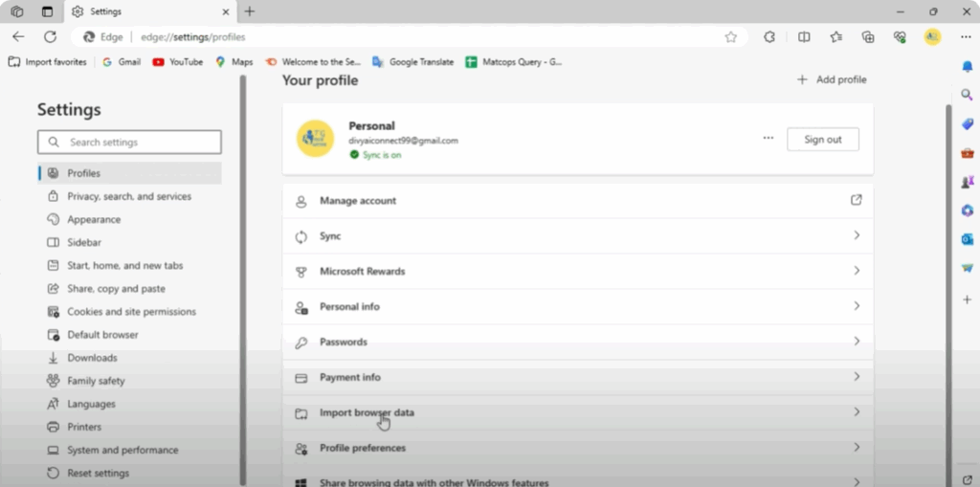Image resolution: width=980 pixels, height=487 pixels.
Task: Open the Extensions puzzle icon
Action: (769, 37)
